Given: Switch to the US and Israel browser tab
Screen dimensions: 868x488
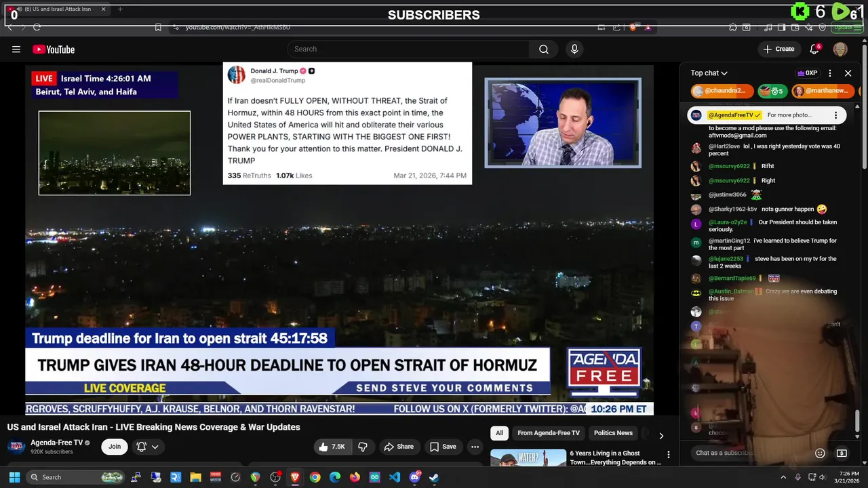Looking at the screenshot, I should (58, 9).
